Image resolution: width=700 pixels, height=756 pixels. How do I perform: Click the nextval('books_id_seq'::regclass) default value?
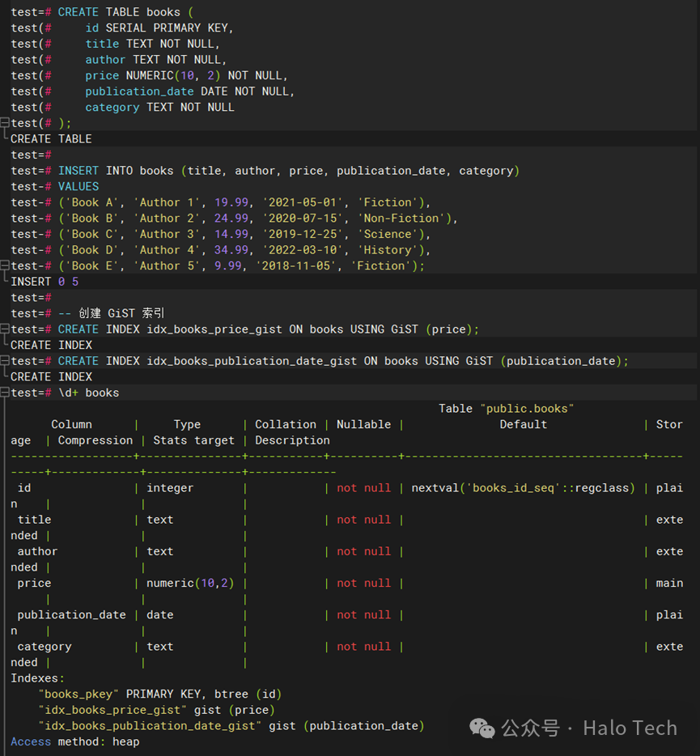point(524,488)
